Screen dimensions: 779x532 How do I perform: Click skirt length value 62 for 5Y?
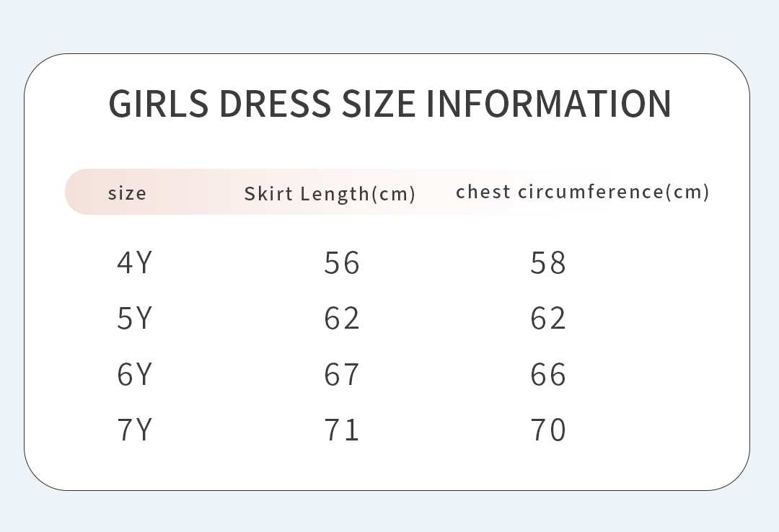(342, 318)
